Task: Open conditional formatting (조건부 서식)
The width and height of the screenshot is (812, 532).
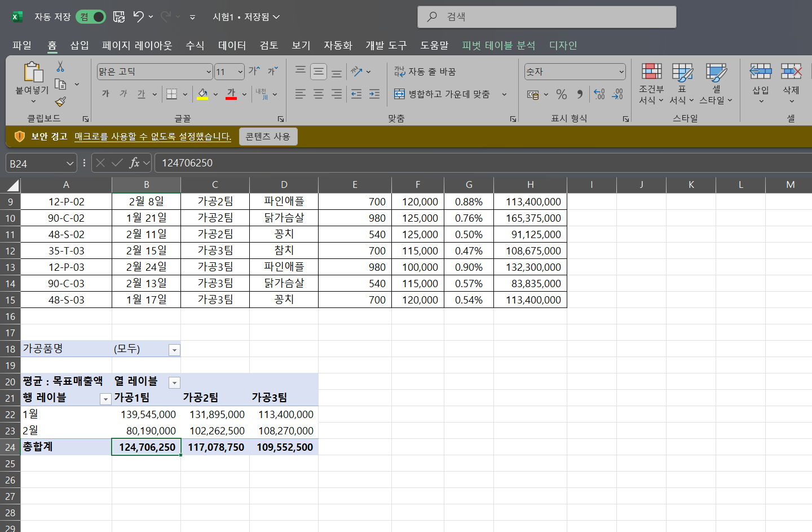Action: [x=651, y=85]
